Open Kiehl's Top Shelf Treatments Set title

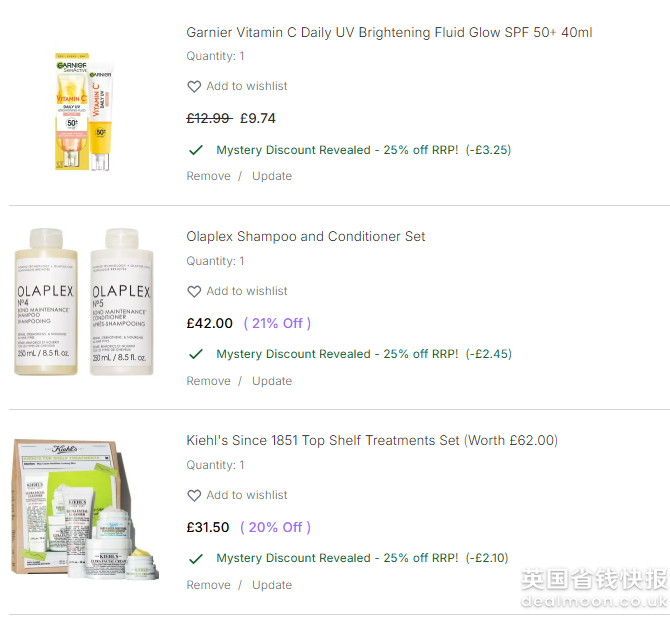tap(372, 440)
